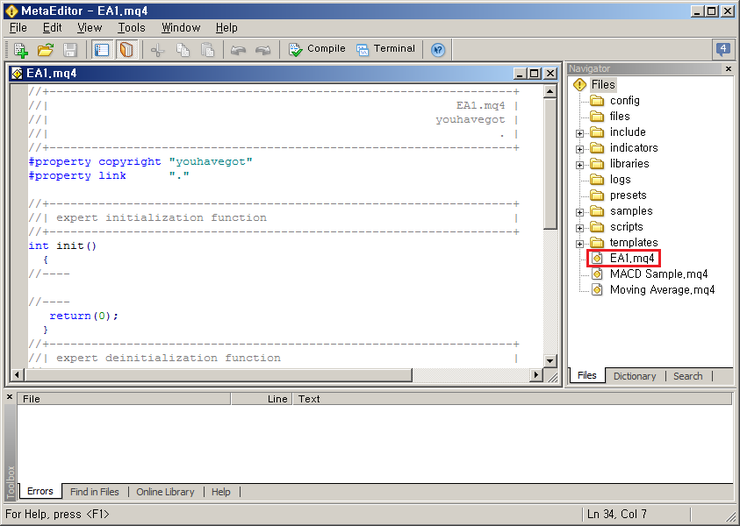Open the Window menu
The width and height of the screenshot is (740, 526).
point(181,28)
